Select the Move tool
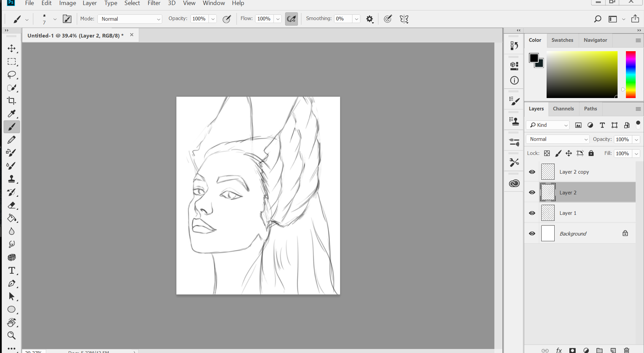This screenshot has width=644, height=353. coord(12,49)
